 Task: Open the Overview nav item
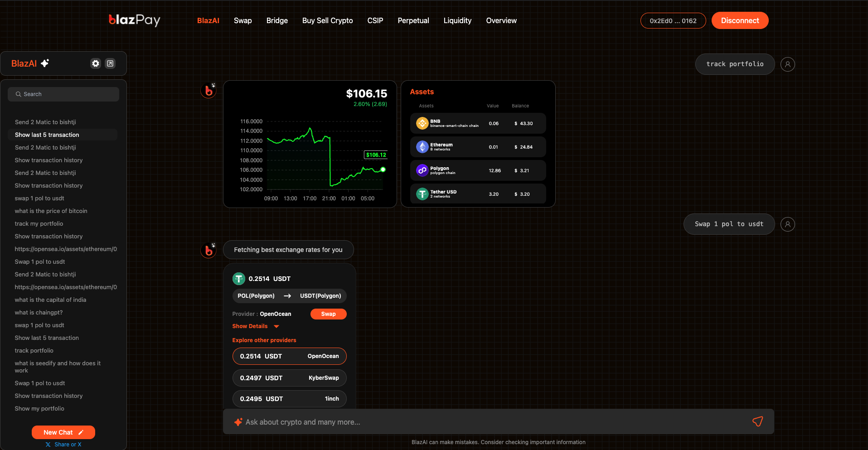(501, 20)
